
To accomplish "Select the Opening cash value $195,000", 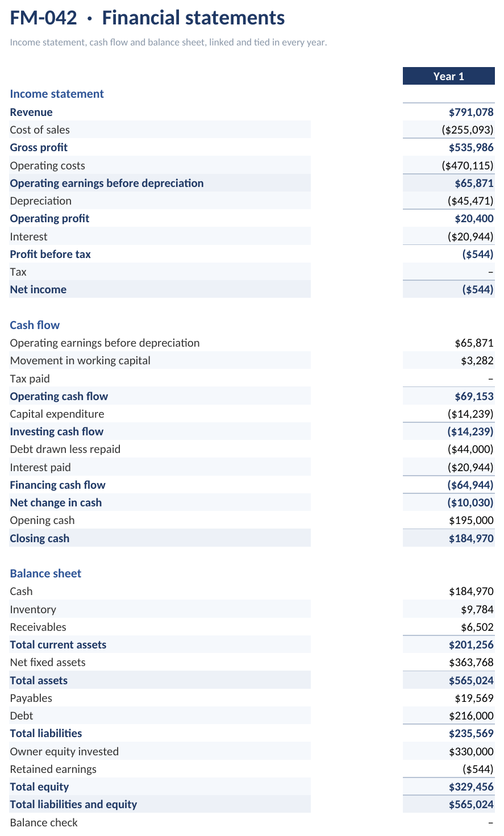I will 471,520.
